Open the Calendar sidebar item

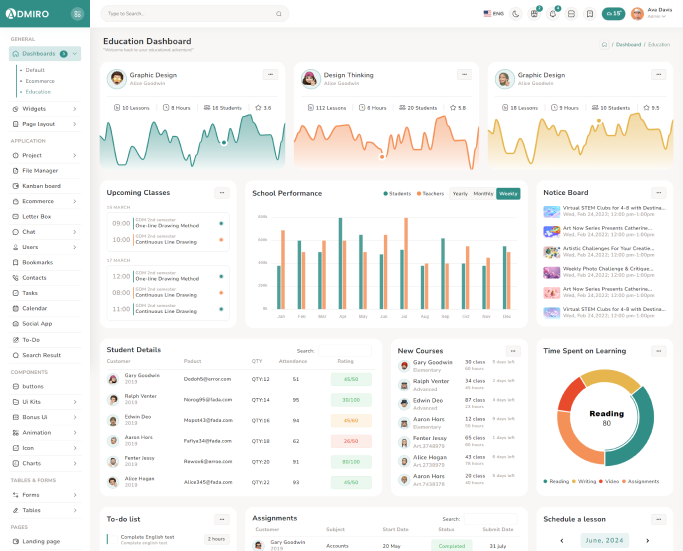click(x=35, y=308)
